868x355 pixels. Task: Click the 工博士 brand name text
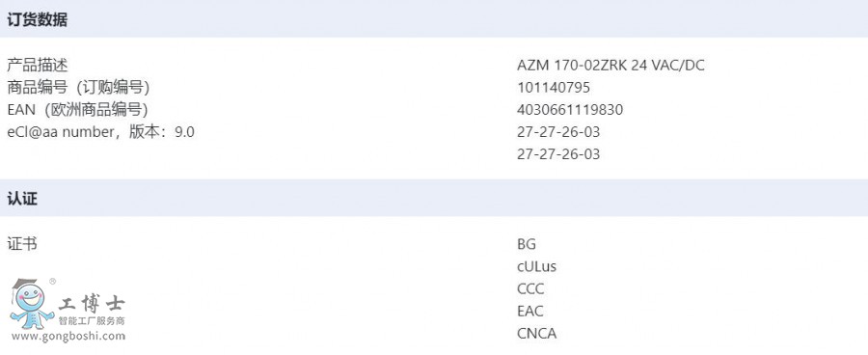92,304
